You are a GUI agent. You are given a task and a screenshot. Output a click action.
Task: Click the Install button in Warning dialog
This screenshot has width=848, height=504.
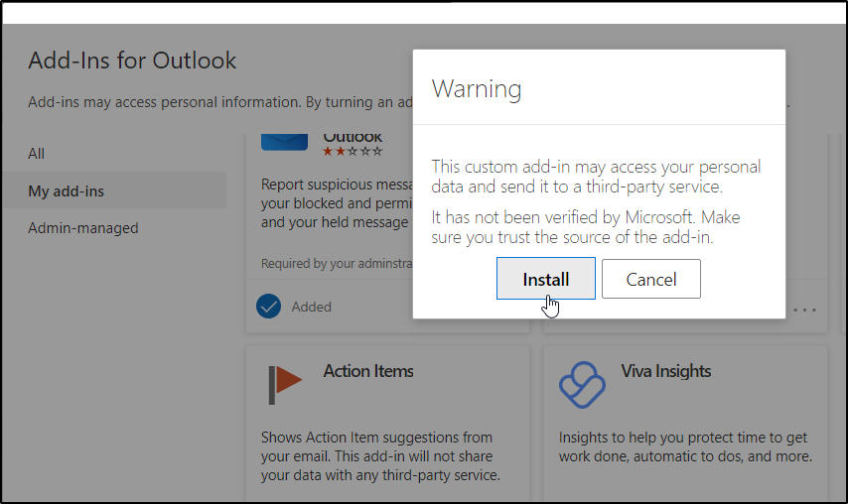(x=546, y=279)
